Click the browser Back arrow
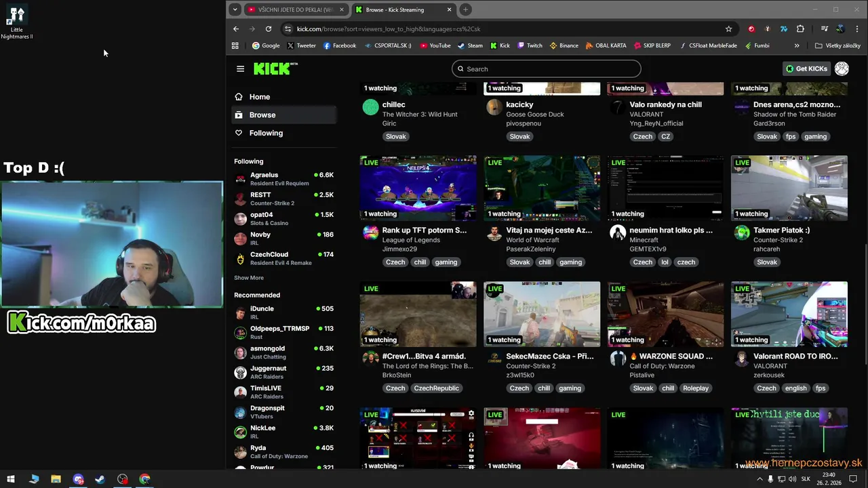This screenshot has height=488, width=868. pos(236,29)
